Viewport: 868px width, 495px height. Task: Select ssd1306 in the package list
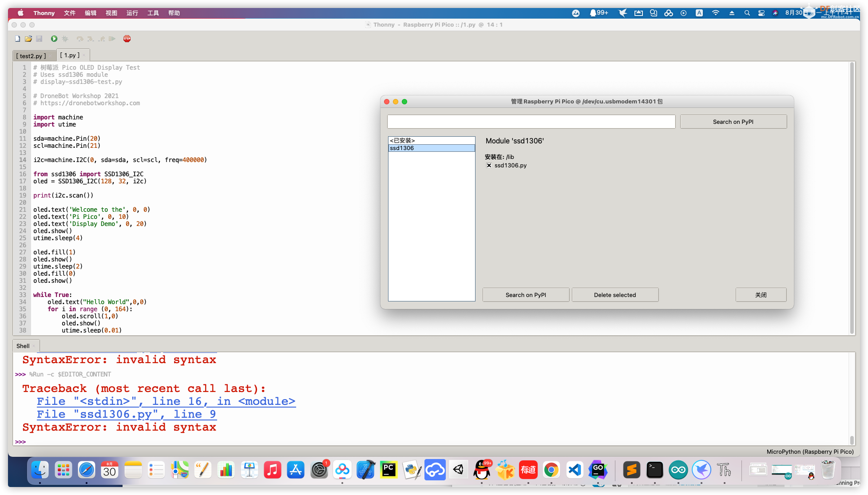coord(432,148)
